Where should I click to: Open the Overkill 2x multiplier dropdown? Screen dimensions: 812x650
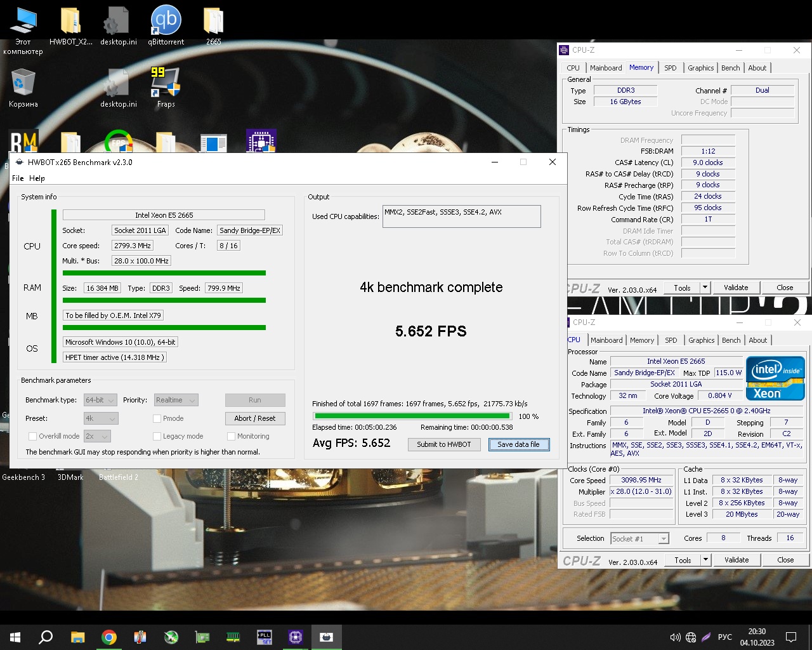click(97, 436)
